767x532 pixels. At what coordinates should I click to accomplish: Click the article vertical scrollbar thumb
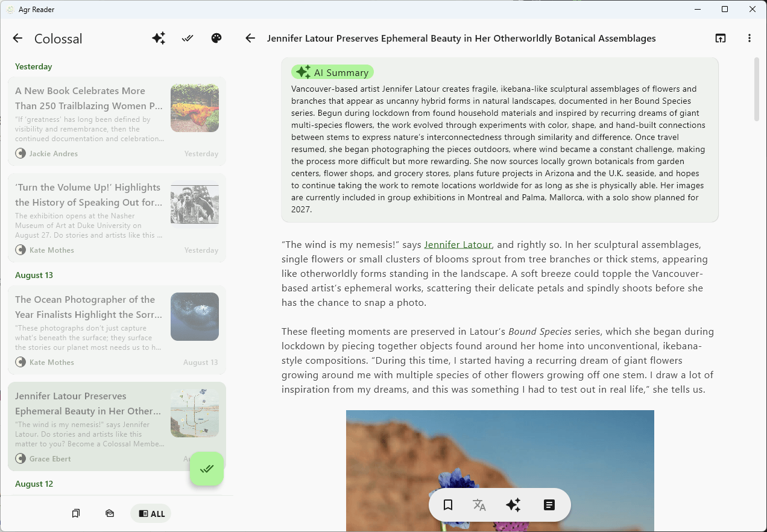[757, 89]
